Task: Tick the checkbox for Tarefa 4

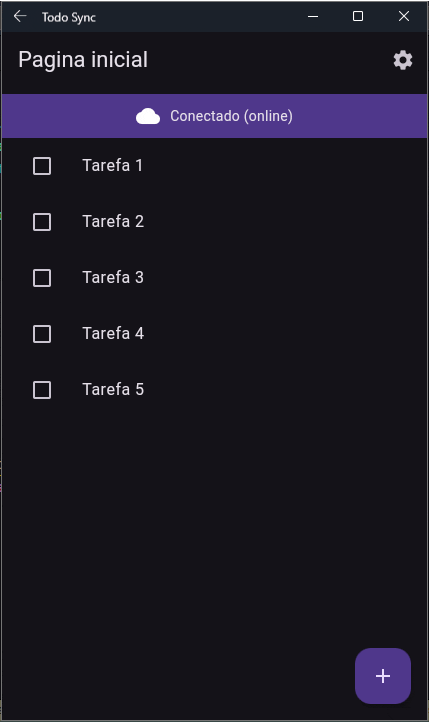Action: pyautogui.click(x=42, y=334)
